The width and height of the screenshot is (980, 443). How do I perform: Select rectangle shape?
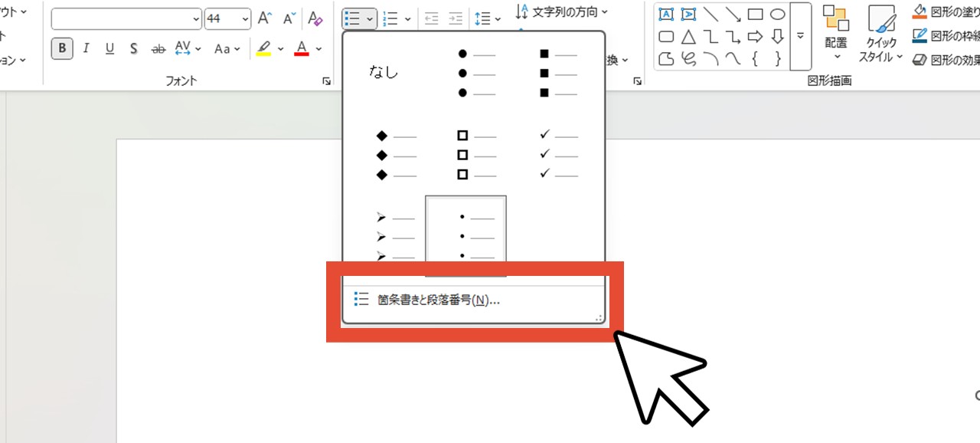[x=755, y=15]
